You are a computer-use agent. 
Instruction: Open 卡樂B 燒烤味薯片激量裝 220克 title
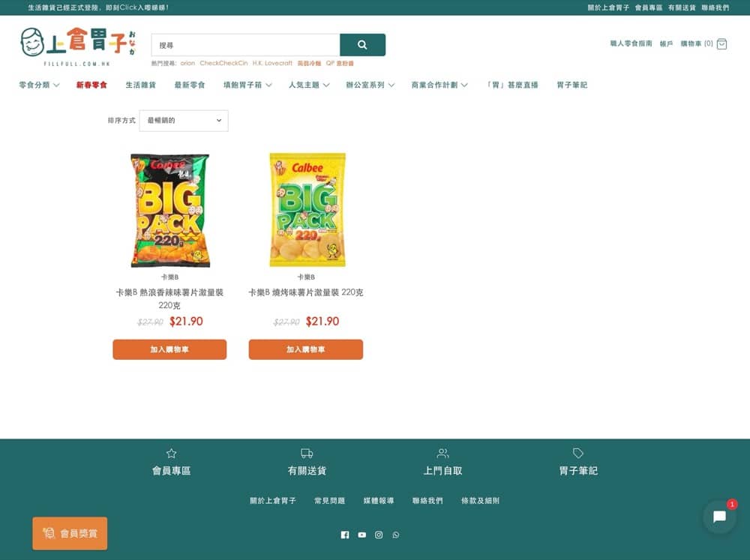click(306, 292)
